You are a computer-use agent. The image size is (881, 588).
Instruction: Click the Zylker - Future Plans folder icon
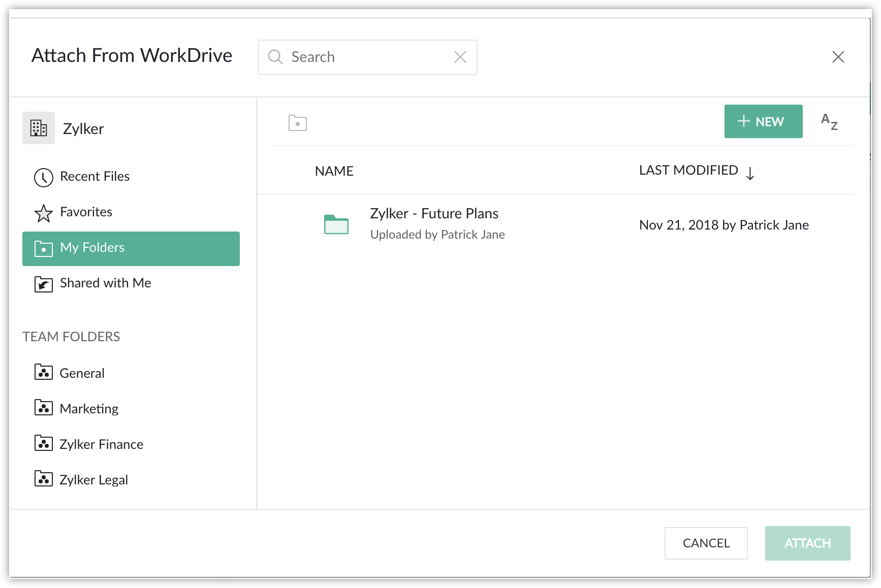pyautogui.click(x=336, y=224)
